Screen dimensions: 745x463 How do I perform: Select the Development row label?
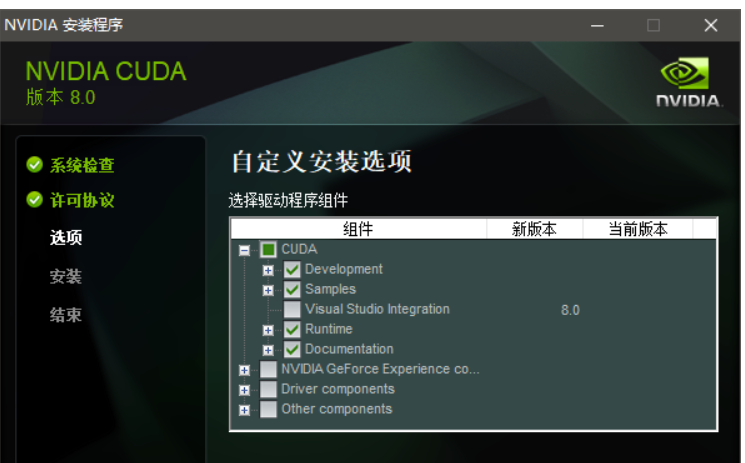(344, 269)
